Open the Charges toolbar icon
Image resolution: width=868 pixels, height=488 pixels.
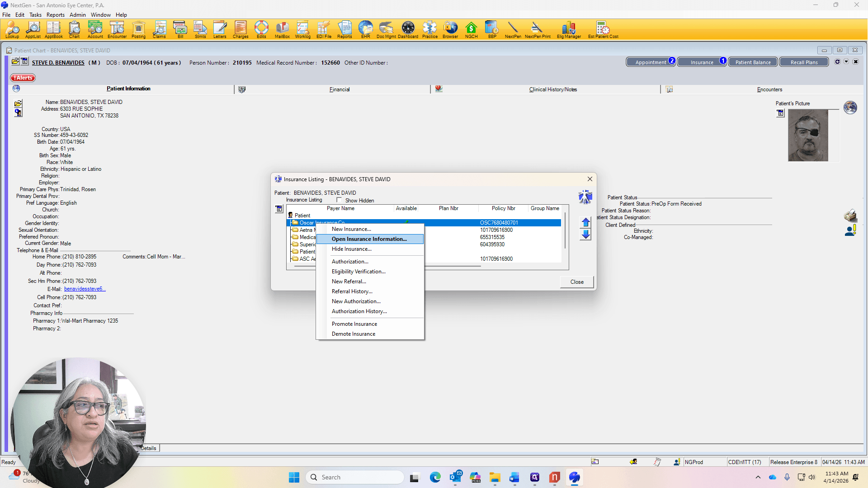coord(241,30)
